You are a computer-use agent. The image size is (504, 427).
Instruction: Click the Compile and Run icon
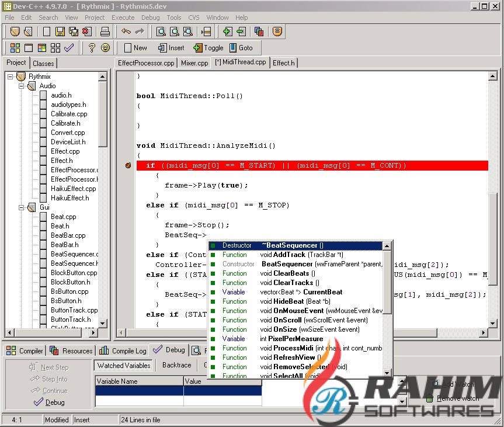tap(42, 48)
